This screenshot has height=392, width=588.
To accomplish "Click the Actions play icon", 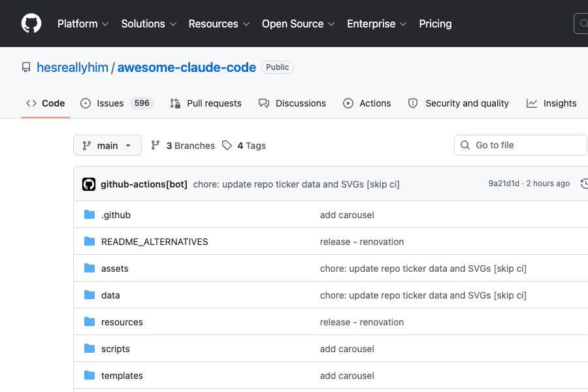I will click(x=348, y=103).
